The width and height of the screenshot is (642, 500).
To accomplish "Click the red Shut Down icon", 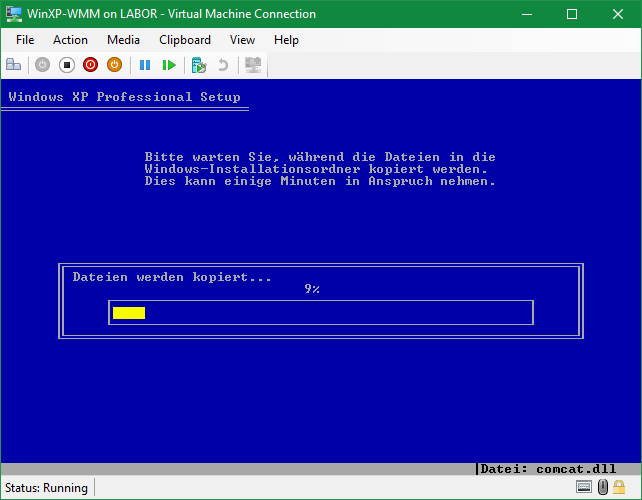I will (x=90, y=65).
